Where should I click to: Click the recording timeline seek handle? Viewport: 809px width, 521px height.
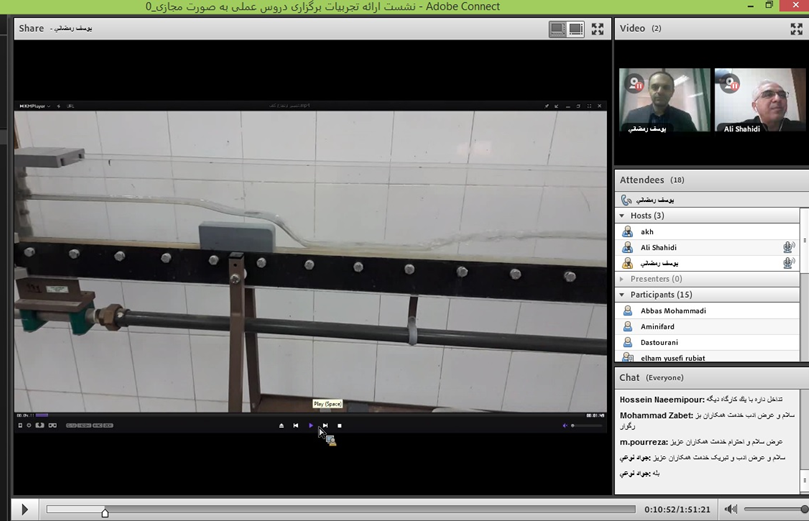[x=105, y=512]
